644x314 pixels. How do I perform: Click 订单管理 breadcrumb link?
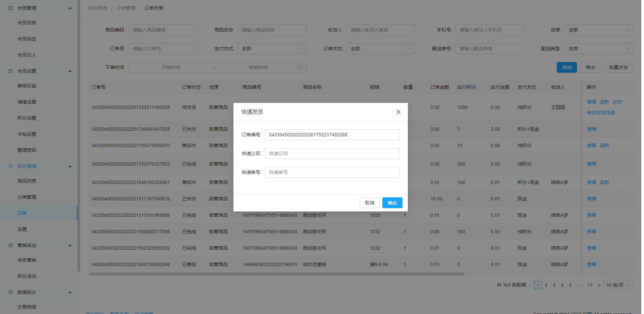[126, 8]
